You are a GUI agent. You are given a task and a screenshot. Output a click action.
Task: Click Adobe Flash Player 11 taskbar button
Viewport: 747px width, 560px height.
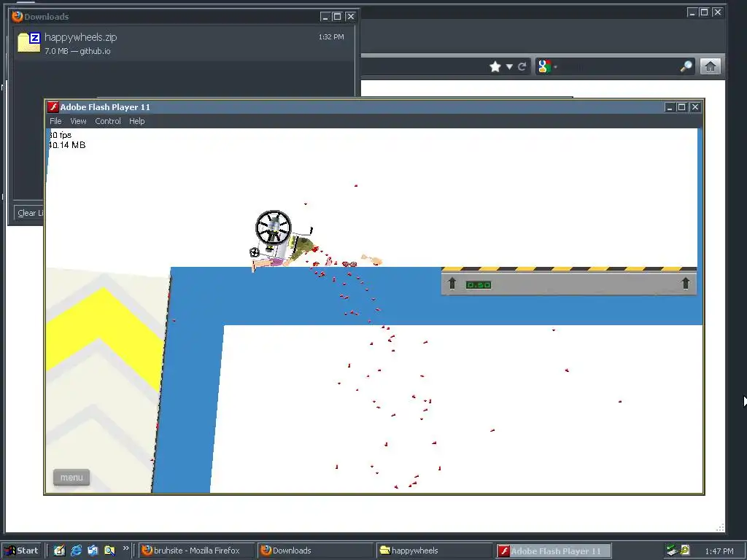pyautogui.click(x=553, y=551)
